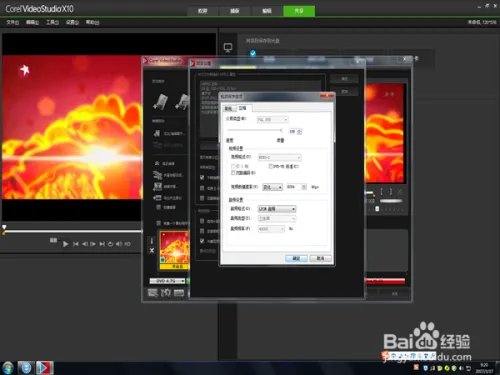The width and height of the screenshot is (500, 375).
Task: Click the monitor icon in the share panel
Action: [x=228, y=48]
